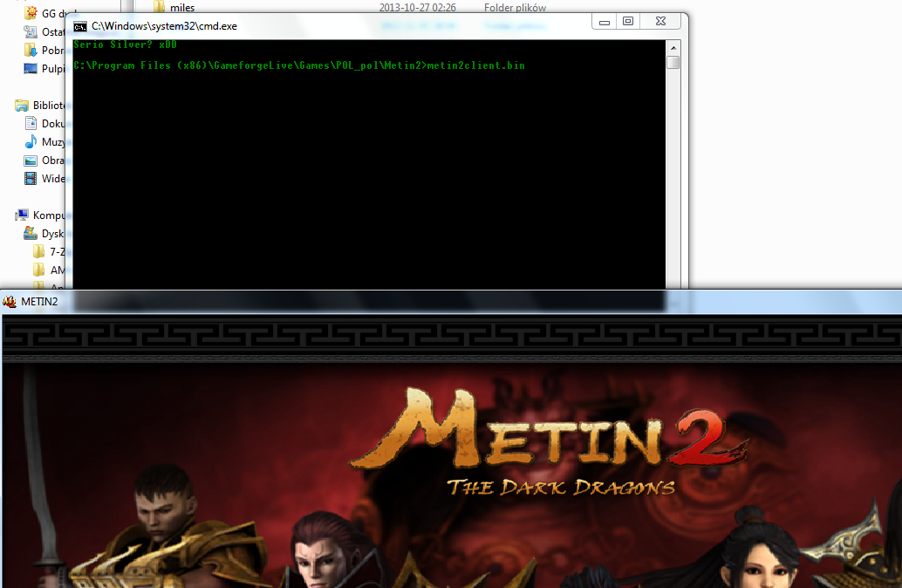Open the Obrazy pictures library icon
The image size is (902, 588).
click(x=31, y=161)
